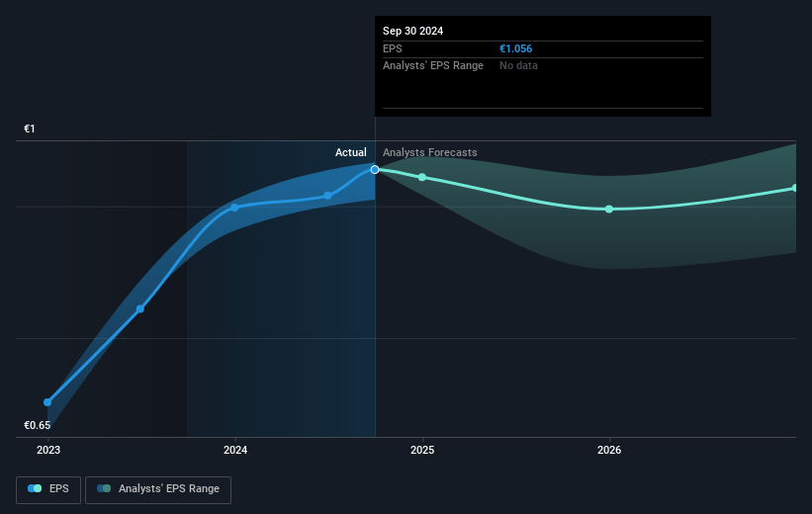The image size is (812, 514).
Task: Click the Actual label
Action: click(350, 152)
